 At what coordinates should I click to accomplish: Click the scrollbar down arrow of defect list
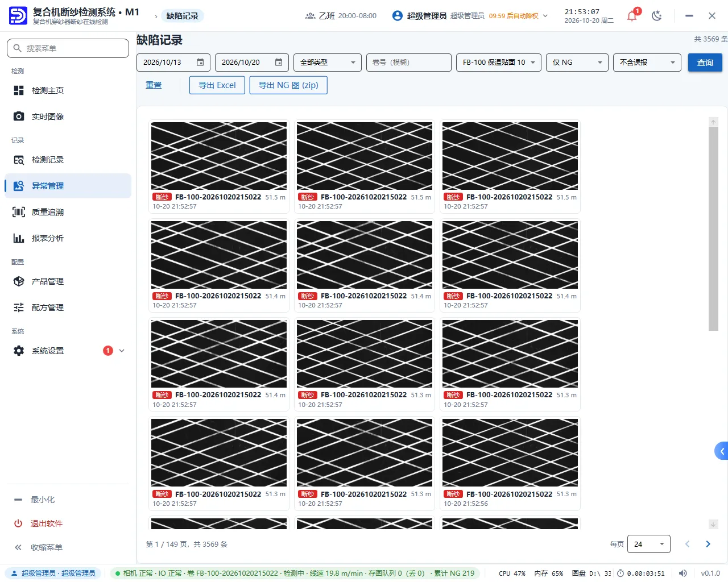coord(713,524)
